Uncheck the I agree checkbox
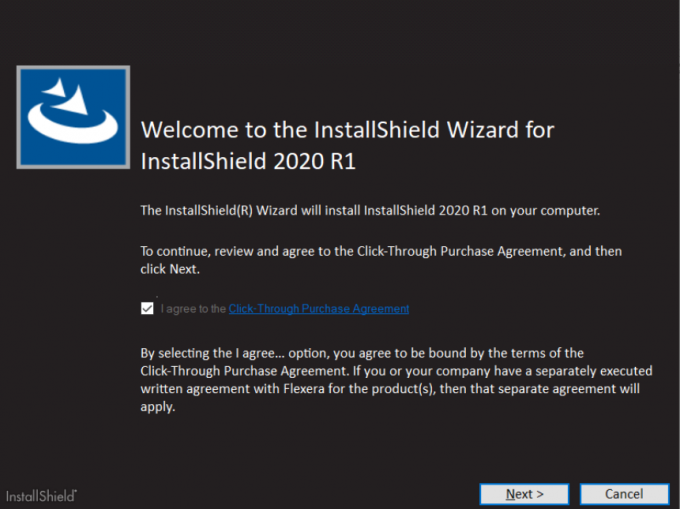 click(148, 309)
